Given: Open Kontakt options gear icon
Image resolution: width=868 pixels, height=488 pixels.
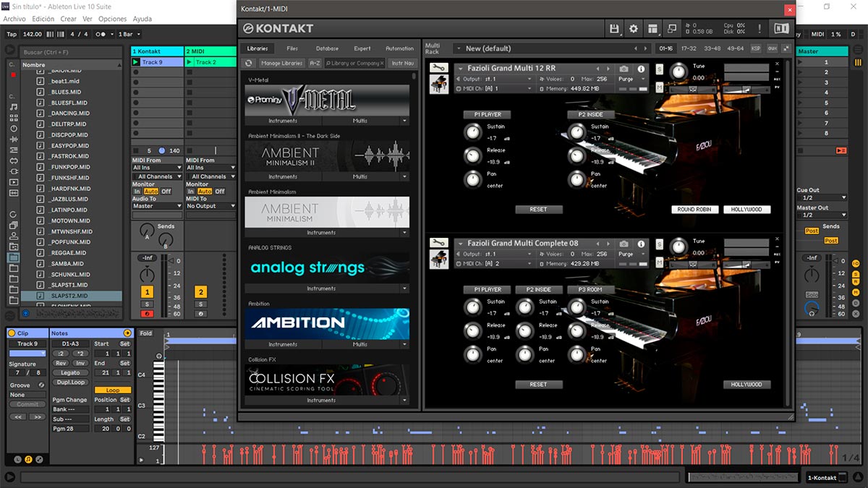Looking at the screenshot, I should (x=634, y=29).
